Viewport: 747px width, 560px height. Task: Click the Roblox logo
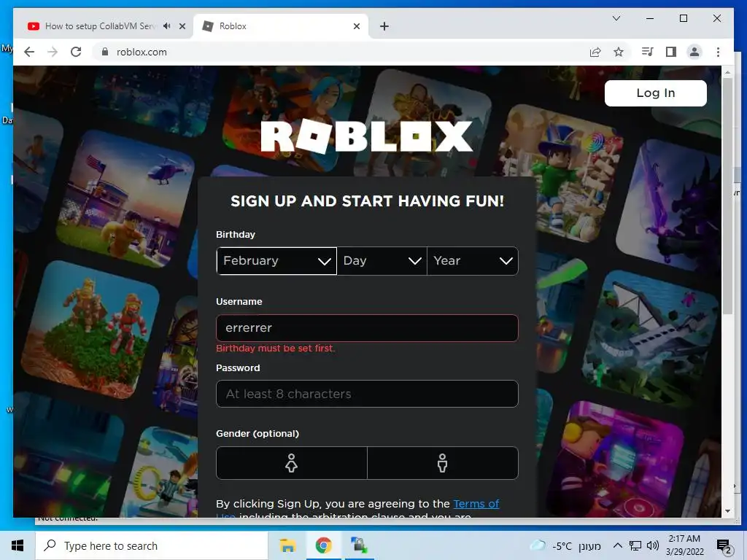pos(367,136)
